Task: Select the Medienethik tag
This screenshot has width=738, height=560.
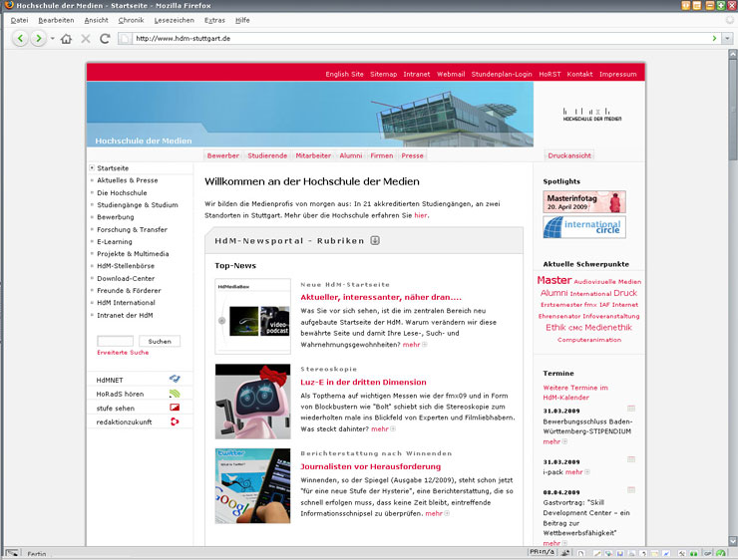Action: click(x=608, y=327)
